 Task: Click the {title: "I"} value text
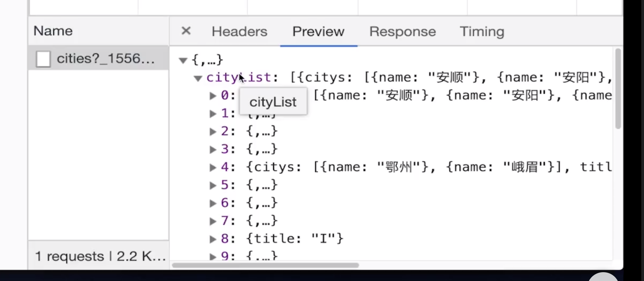(295, 239)
